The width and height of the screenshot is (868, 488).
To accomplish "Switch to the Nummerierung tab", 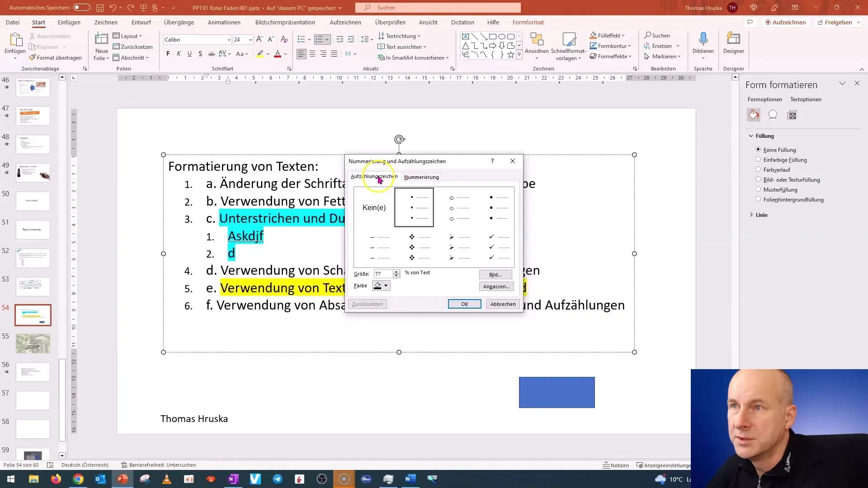I will click(421, 177).
